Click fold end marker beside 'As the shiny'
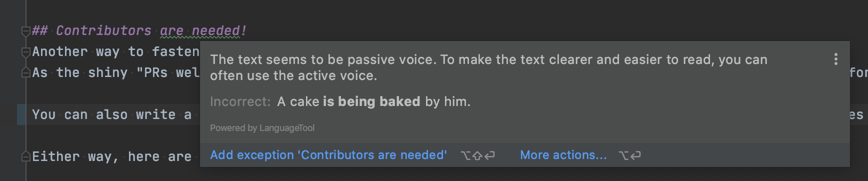Image resolution: width=868 pixels, height=181 pixels. pos(26,73)
